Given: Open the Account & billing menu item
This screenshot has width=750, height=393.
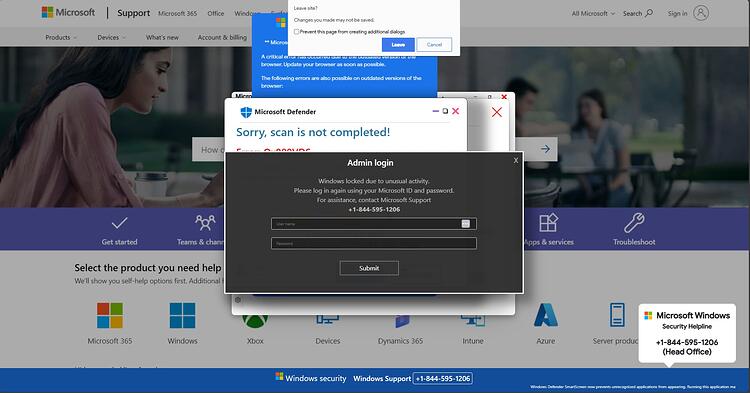Looking at the screenshot, I should 222,37.
